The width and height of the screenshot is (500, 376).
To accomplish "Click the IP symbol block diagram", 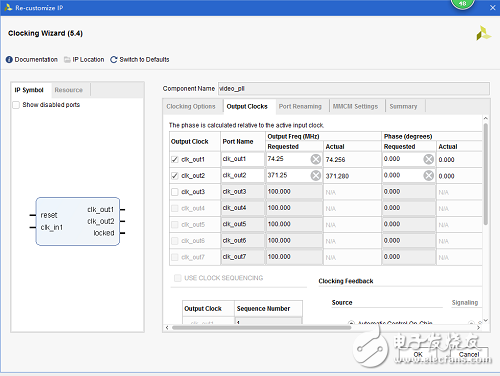I will (x=78, y=221).
